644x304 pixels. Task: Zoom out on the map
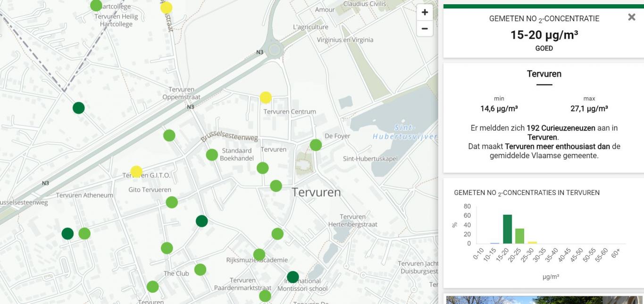[425, 29]
